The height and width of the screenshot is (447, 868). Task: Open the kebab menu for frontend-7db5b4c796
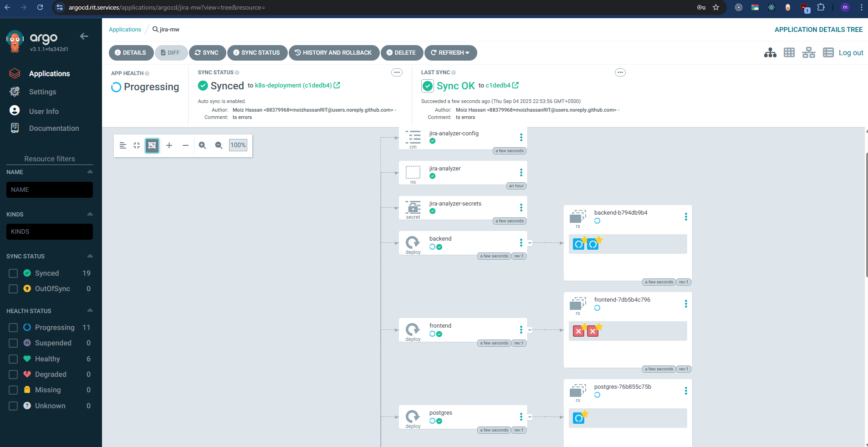(x=686, y=304)
